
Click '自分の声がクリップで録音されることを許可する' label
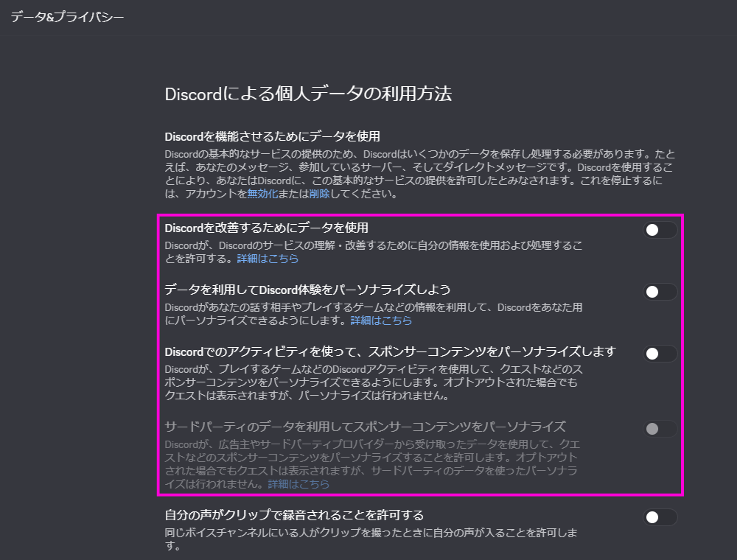294,515
